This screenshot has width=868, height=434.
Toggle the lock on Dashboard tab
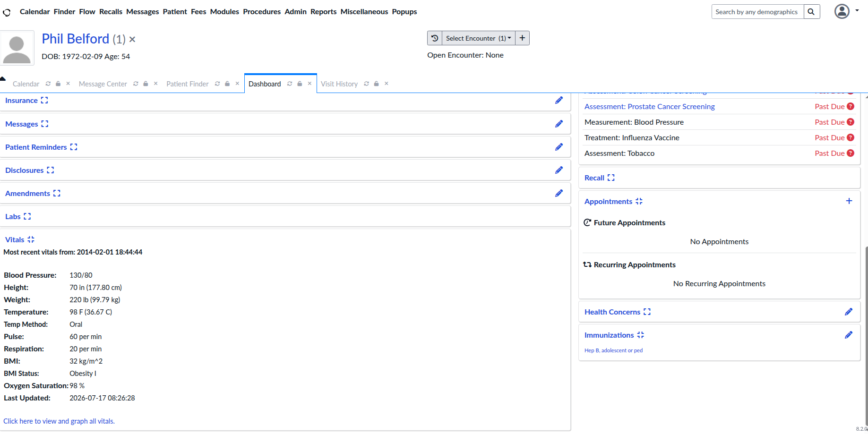coord(300,84)
